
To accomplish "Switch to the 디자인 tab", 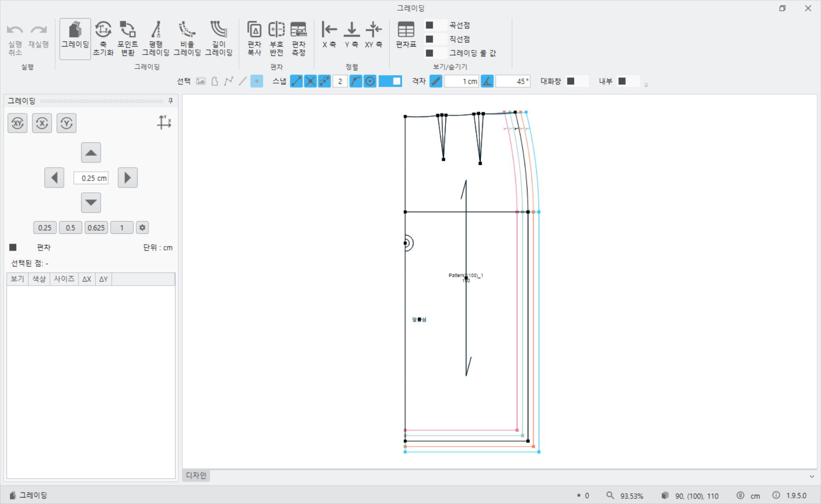I will click(x=196, y=475).
